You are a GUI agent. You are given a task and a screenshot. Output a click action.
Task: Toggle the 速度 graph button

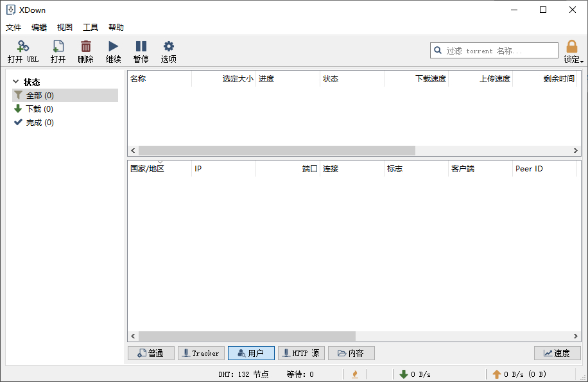coord(557,353)
